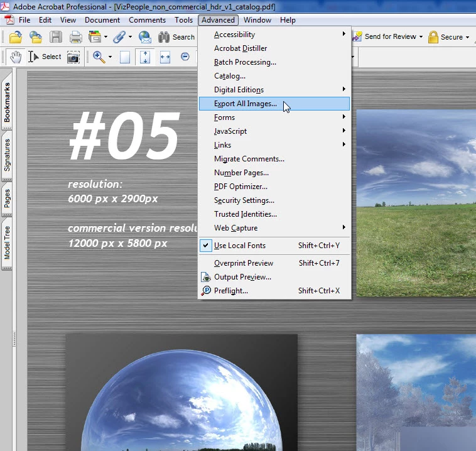Image resolution: width=476 pixels, height=451 pixels.
Task: Click the Print toolbar icon
Action: click(x=75, y=37)
